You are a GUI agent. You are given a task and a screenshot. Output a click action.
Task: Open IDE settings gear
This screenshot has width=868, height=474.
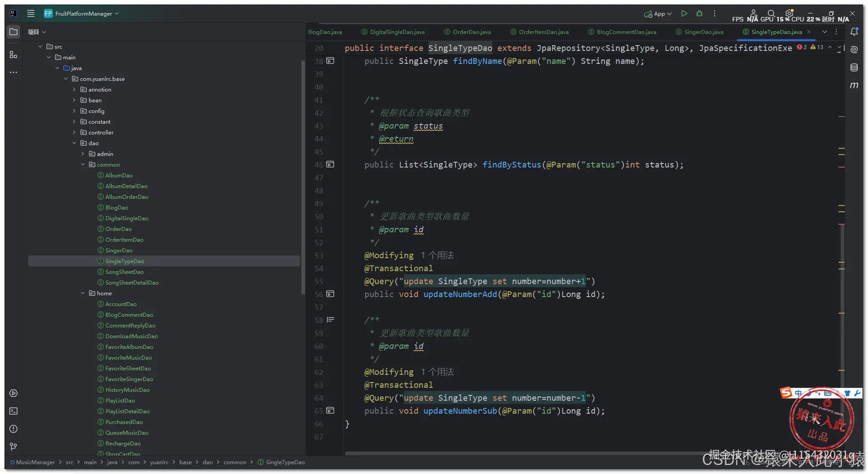click(x=789, y=13)
